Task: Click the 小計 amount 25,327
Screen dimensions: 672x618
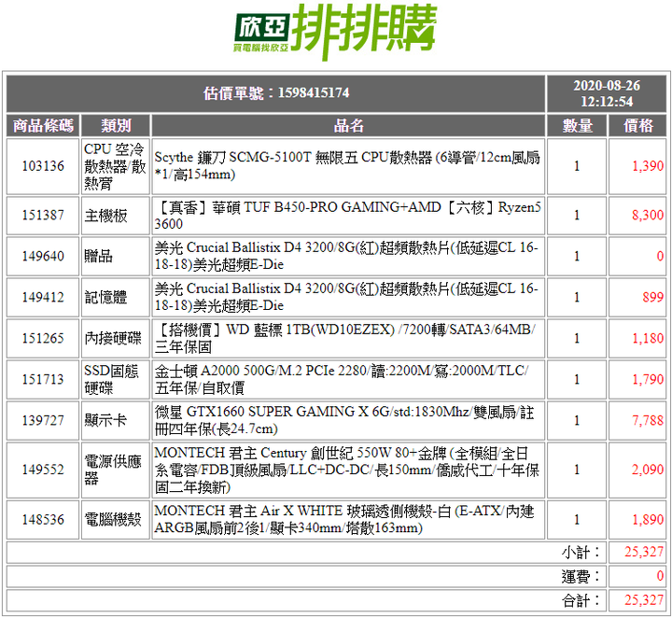Action: click(644, 552)
